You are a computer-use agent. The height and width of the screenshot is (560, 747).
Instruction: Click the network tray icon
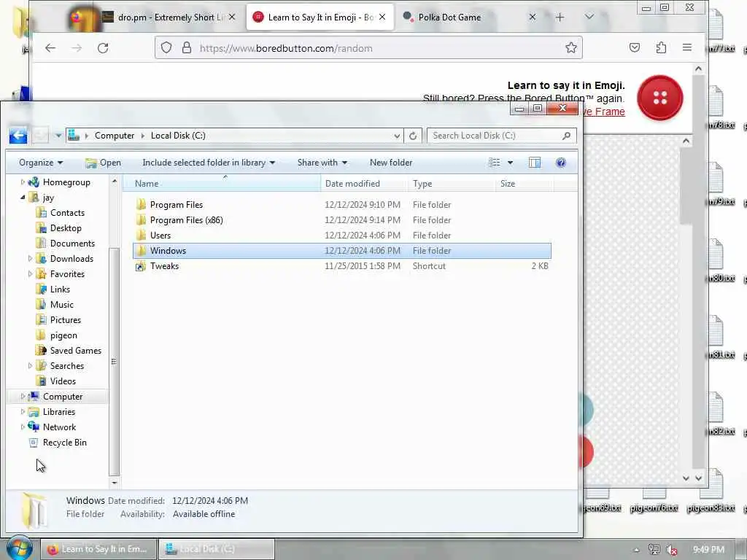654,550
